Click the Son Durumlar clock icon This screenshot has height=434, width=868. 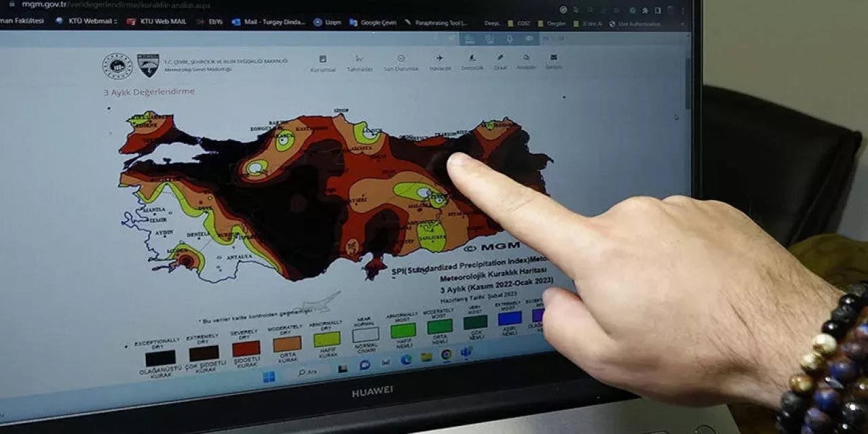point(401,58)
